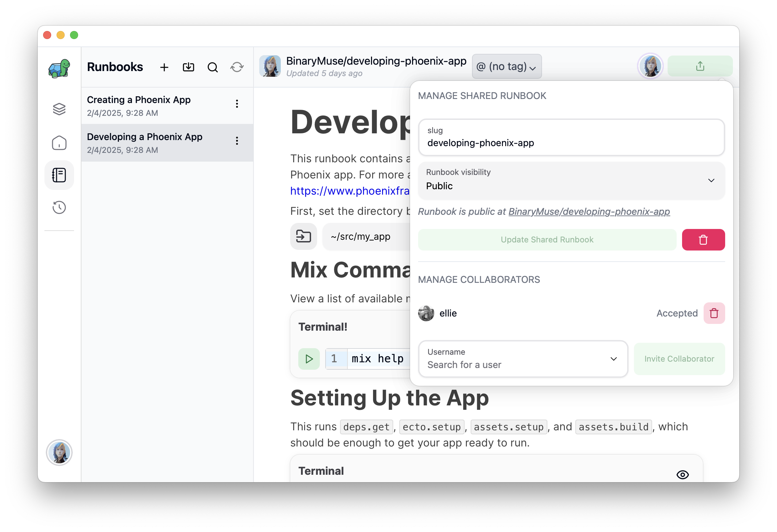Image resolution: width=777 pixels, height=532 pixels.
Task: Open the phoenixframework URL link in runbook
Action: tap(350, 191)
